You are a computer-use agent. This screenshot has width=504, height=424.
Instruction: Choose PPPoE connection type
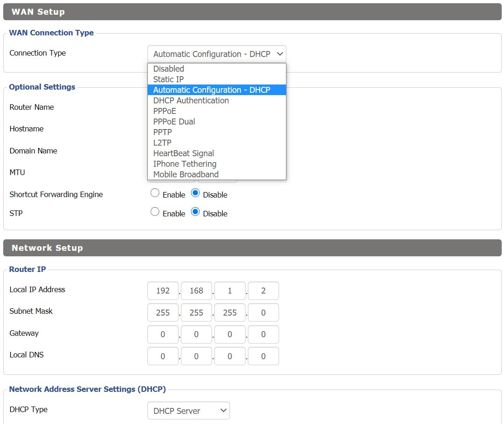165,111
